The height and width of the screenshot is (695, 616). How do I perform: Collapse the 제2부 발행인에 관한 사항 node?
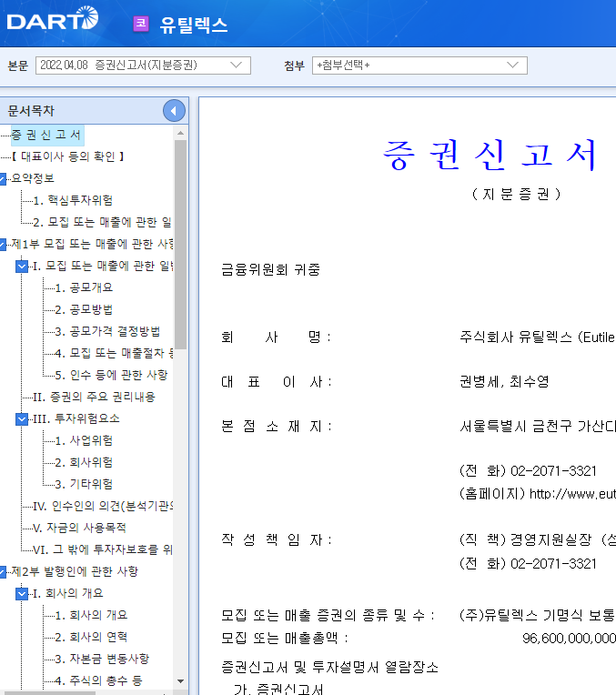point(3,572)
